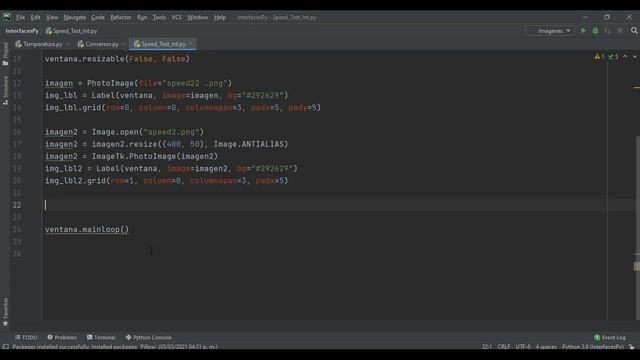
Task: Open the Window menu
Action: point(198,18)
